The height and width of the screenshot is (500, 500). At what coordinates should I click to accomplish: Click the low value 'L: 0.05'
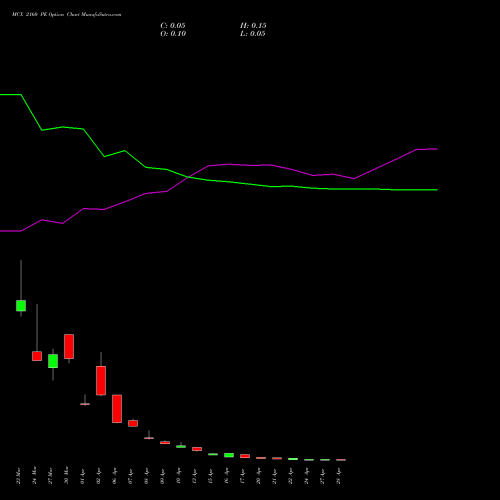click(x=253, y=34)
